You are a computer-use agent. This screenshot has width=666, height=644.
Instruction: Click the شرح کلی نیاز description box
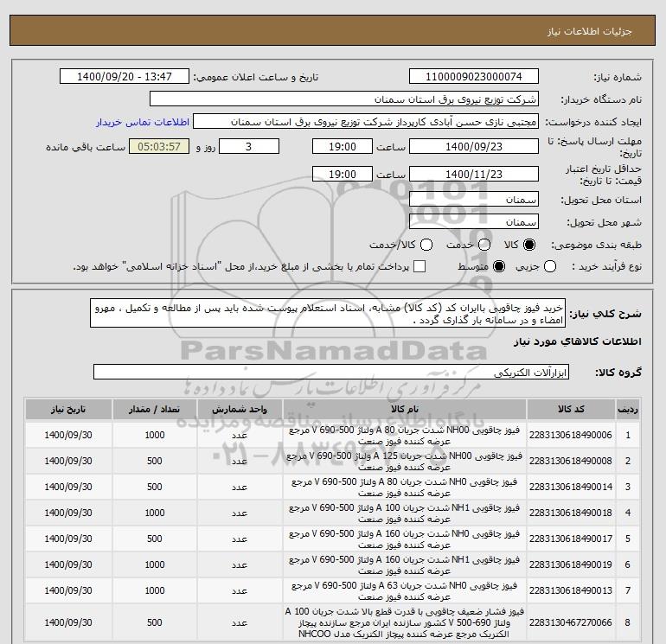tap(328, 313)
